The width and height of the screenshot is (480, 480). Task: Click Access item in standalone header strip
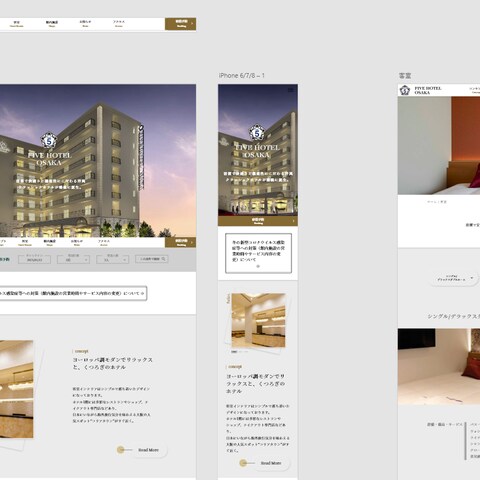tap(119, 23)
